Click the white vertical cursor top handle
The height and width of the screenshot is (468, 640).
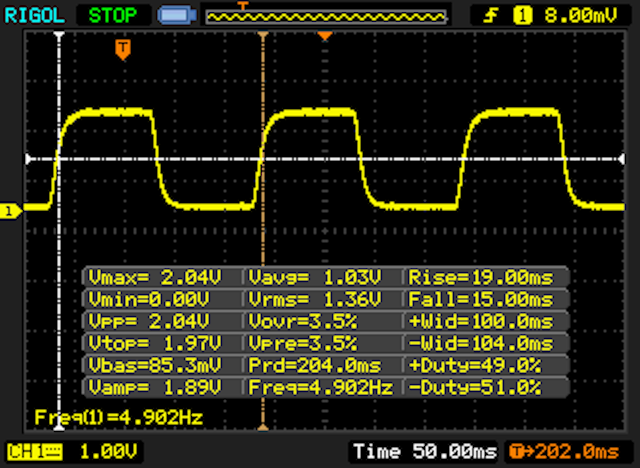(59, 35)
